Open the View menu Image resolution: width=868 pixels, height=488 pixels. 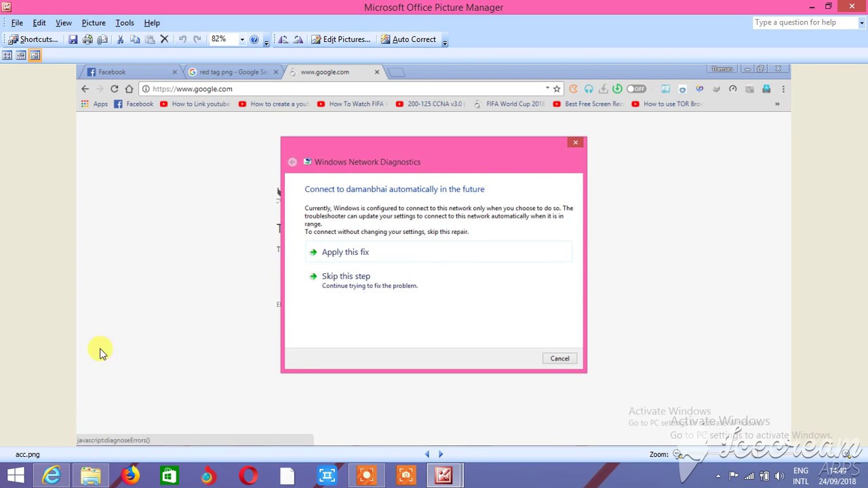[64, 23]
